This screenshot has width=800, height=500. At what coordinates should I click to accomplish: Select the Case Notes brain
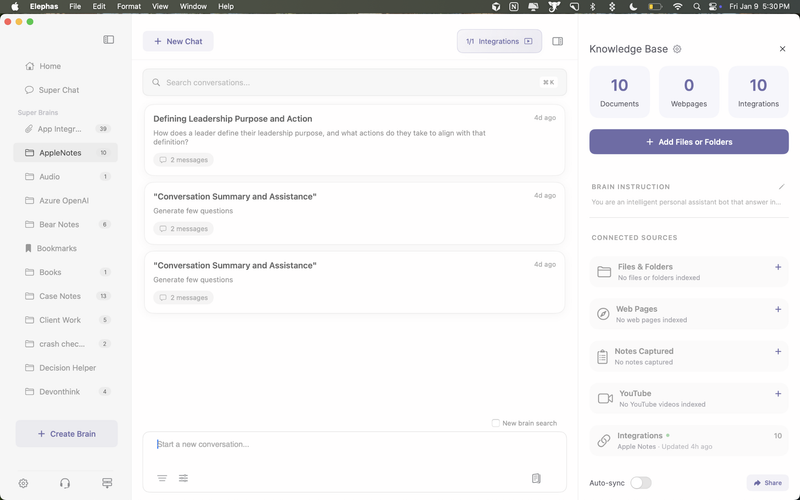(x=65, y=296)
